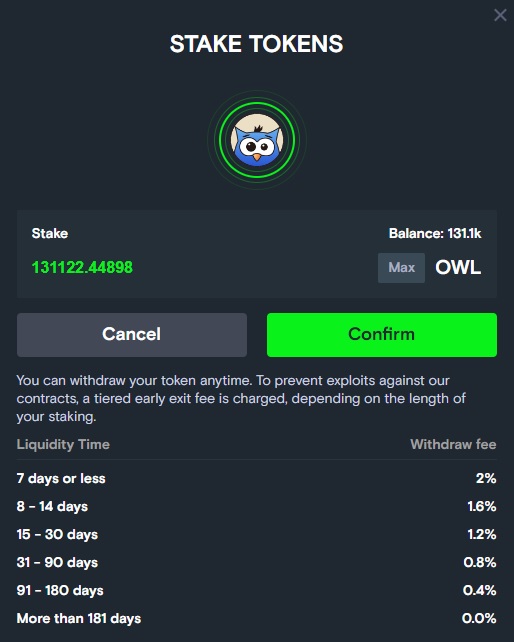
Task: Select the 91 – 180 days row
Action: [x=257, y=590]
